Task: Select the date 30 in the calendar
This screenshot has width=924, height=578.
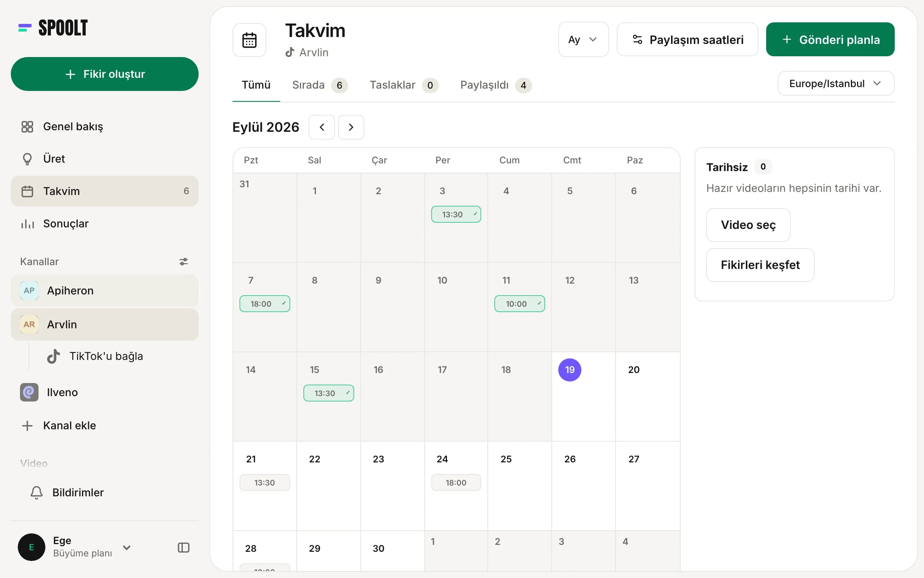Action: 378,549
